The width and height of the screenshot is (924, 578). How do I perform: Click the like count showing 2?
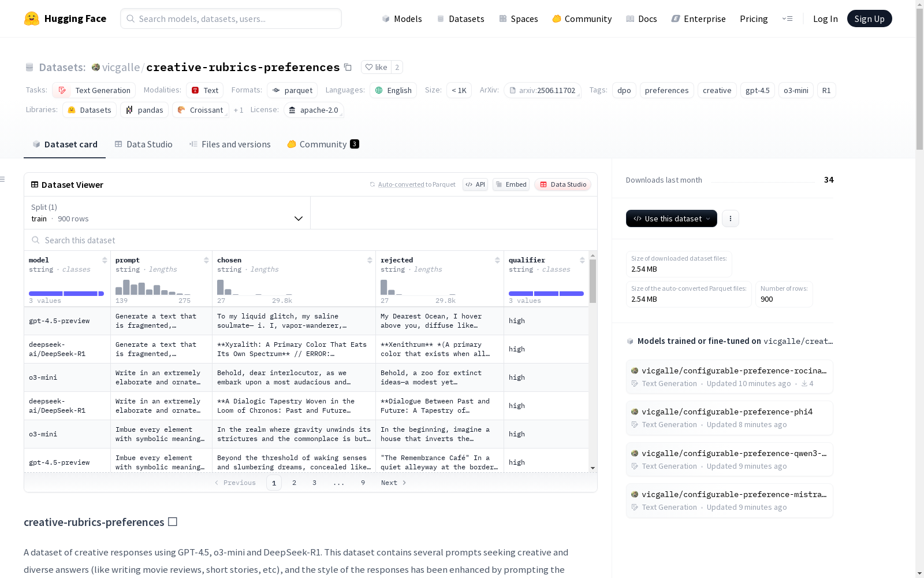coord(397,67)
